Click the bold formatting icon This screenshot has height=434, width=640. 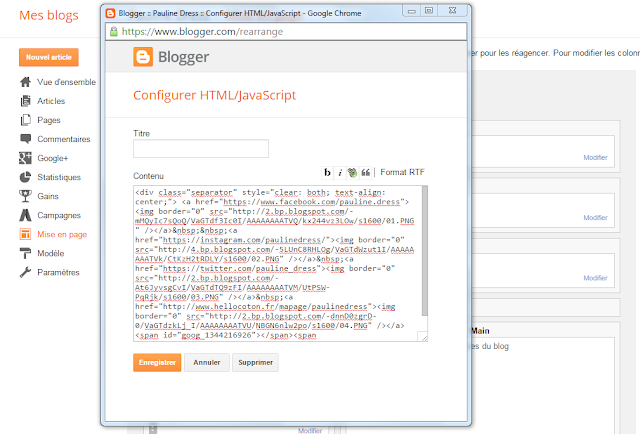pyautogui.click(x=327, y=173)
